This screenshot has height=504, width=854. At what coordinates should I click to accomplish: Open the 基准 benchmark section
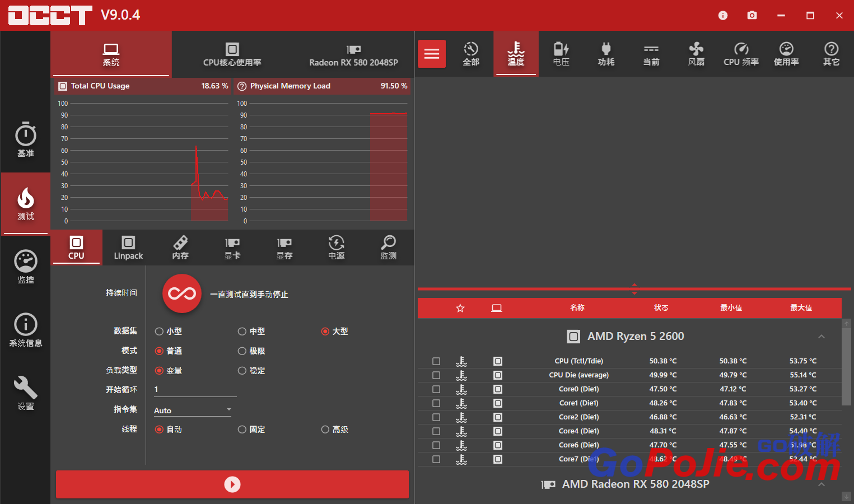pos(25,140)
